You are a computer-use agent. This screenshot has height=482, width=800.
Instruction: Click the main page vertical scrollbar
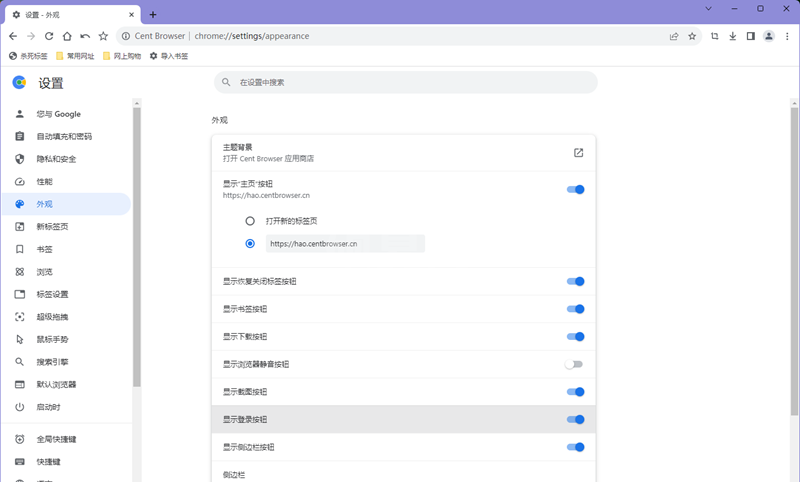(794, 261)
